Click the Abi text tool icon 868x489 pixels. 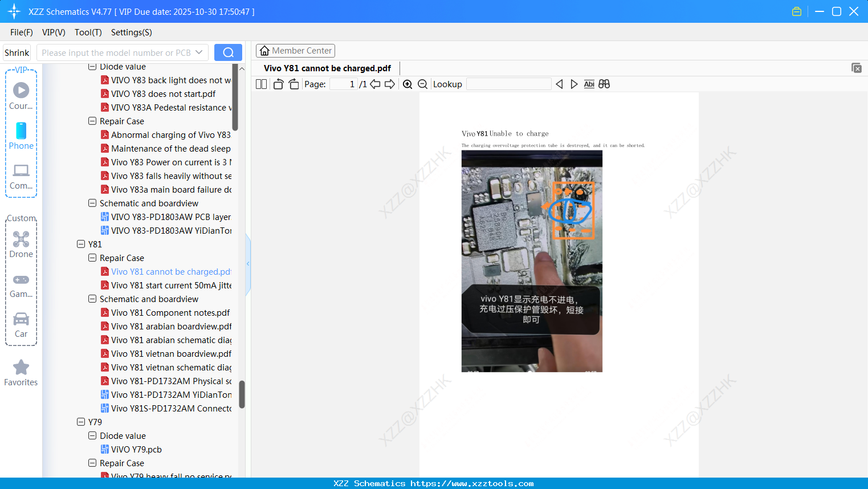pyautogui.click(x=589, y=84)
